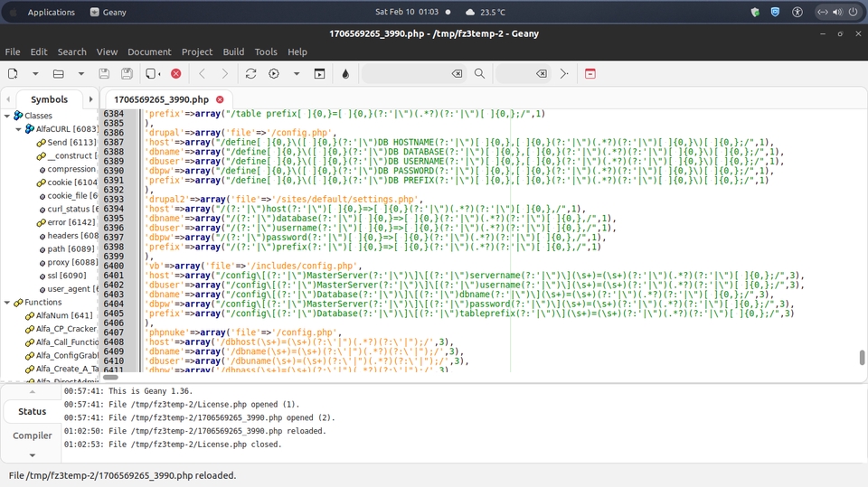The width and height of the screenshot is (868, 487).
Task: Open the new-file template dropdown arrow
Action: (35, 73)
